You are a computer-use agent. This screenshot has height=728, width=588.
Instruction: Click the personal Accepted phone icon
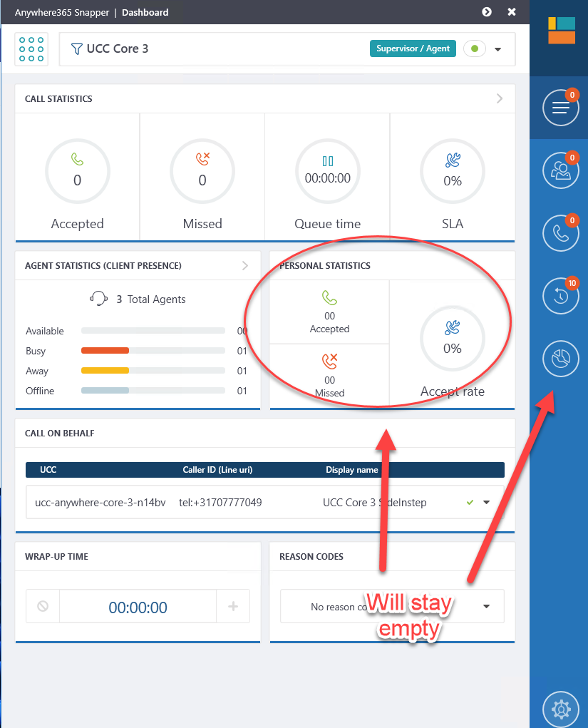(329, 297)
